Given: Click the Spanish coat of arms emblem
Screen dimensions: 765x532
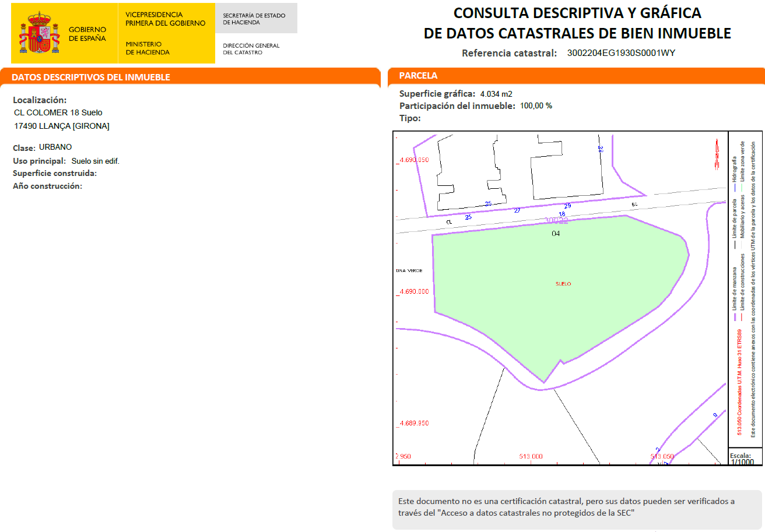Looking at the screenshot, I should [x=40, y=34].
